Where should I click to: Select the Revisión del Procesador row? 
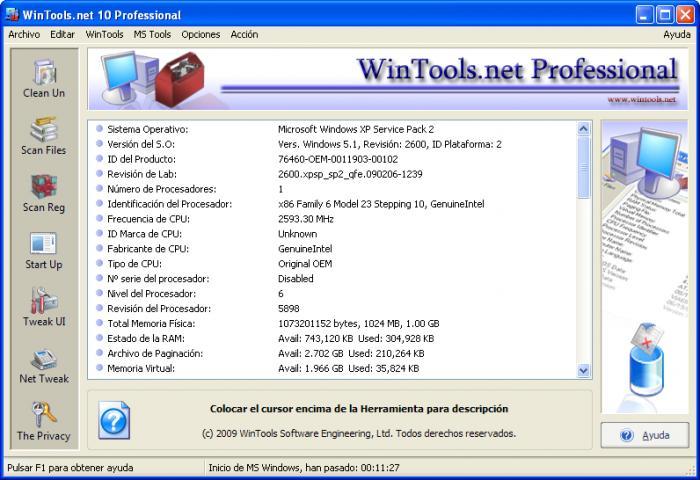click(333, 309)
